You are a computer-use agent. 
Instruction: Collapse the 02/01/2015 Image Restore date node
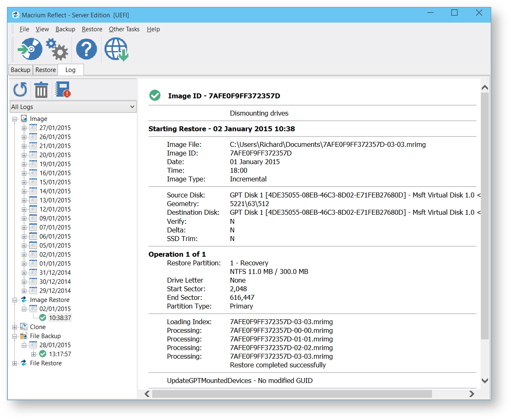(24, 309)
